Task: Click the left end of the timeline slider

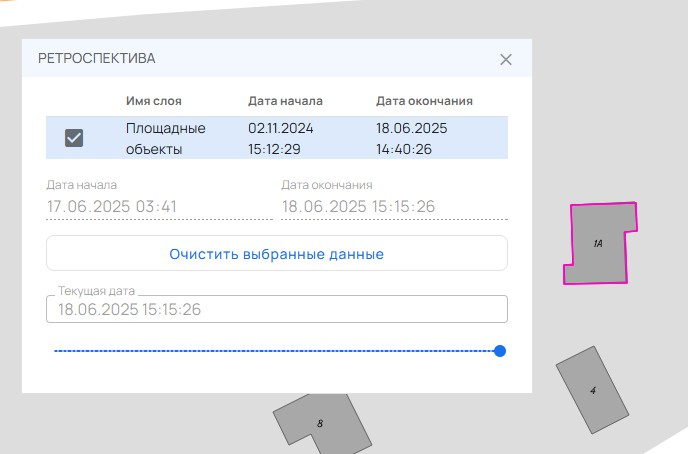Action: point(57,351)
